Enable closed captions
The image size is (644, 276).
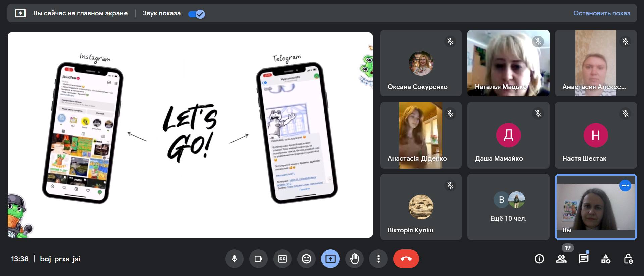283,259
